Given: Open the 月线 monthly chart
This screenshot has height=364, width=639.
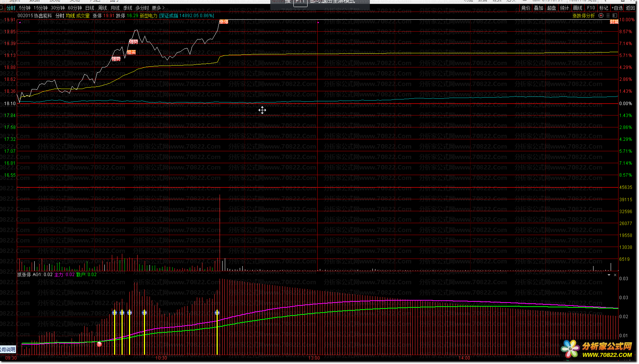Looking at the screenshot, I should (115, 8).
